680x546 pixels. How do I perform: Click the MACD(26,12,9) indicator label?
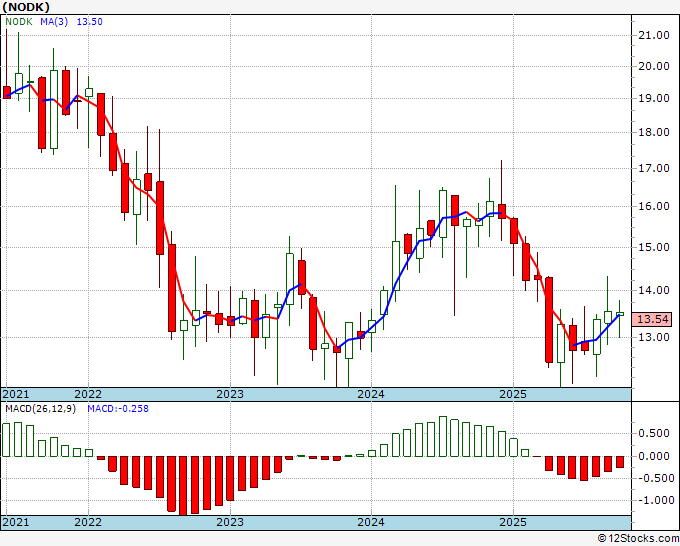[x=40, y=409]
